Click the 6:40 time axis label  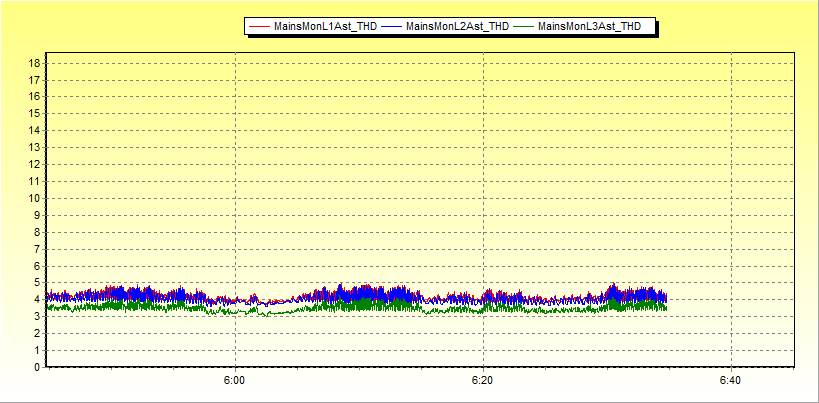731,381
